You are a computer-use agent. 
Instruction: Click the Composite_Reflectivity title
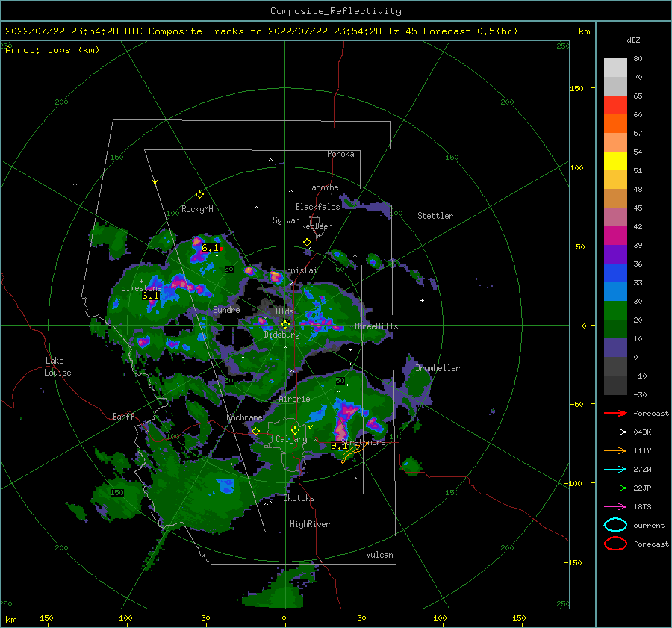coord(336,11)
